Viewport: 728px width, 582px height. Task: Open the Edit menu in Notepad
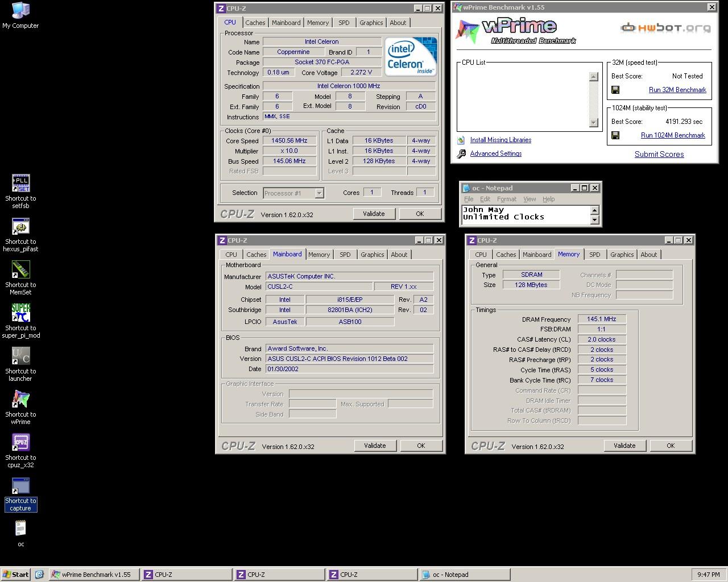coord(485,199)
